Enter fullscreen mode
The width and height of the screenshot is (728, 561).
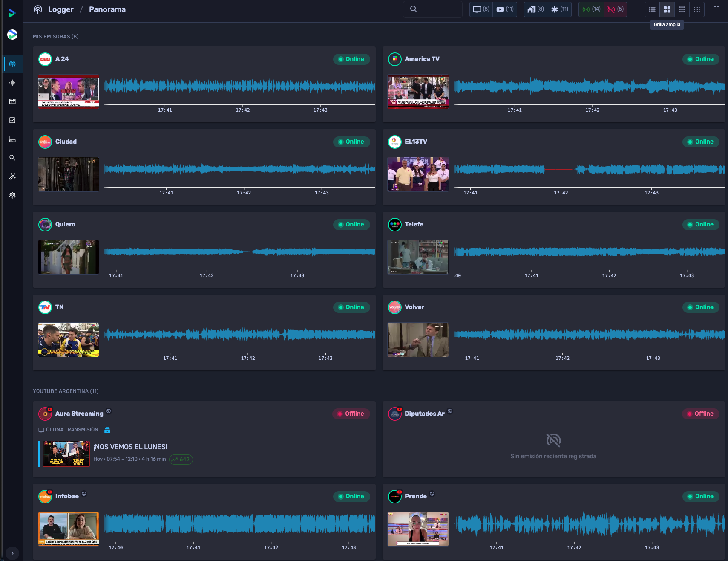[x=716, y=9]
